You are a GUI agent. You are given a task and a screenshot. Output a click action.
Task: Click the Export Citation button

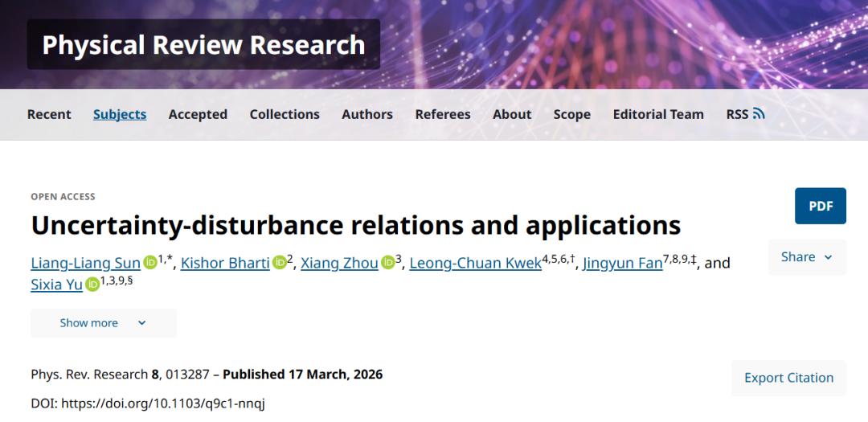click(788, 378)
